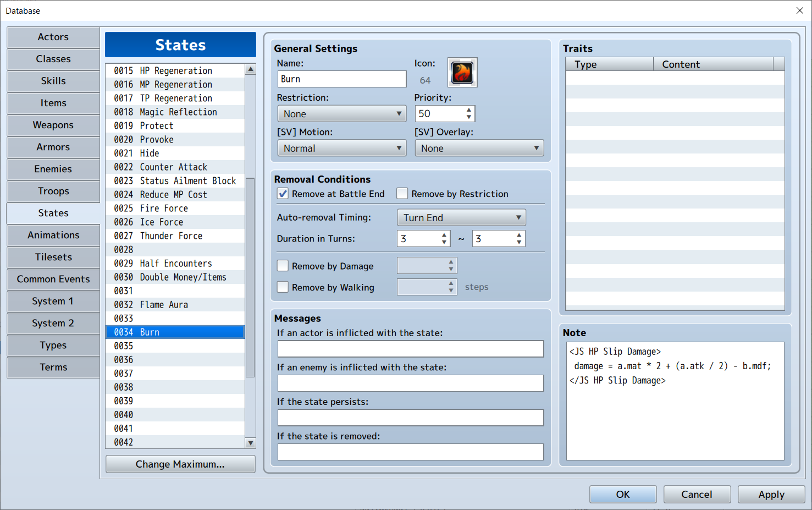Select state 0024 Reduce MP Cost
812x510 pixels.
pyautogui.click(x=175, y=195)
